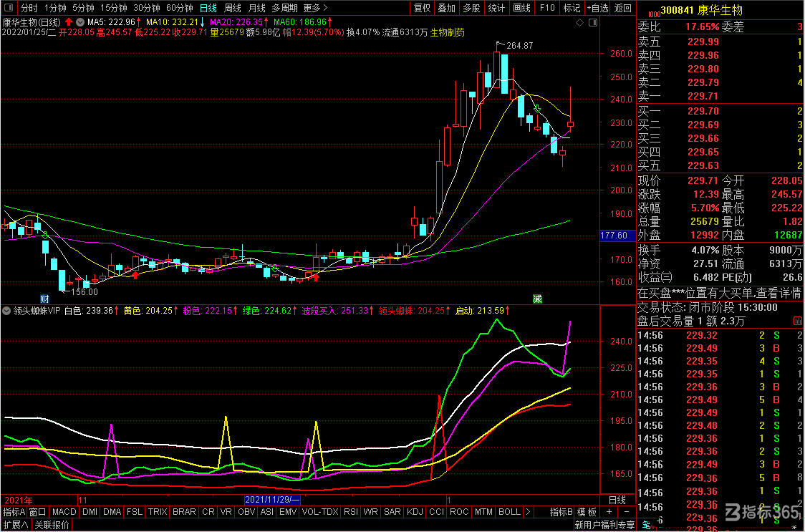Viewport: 805px width, 532px height.
Task: Click the 叠加 overlay button
Action: (447, 8)
